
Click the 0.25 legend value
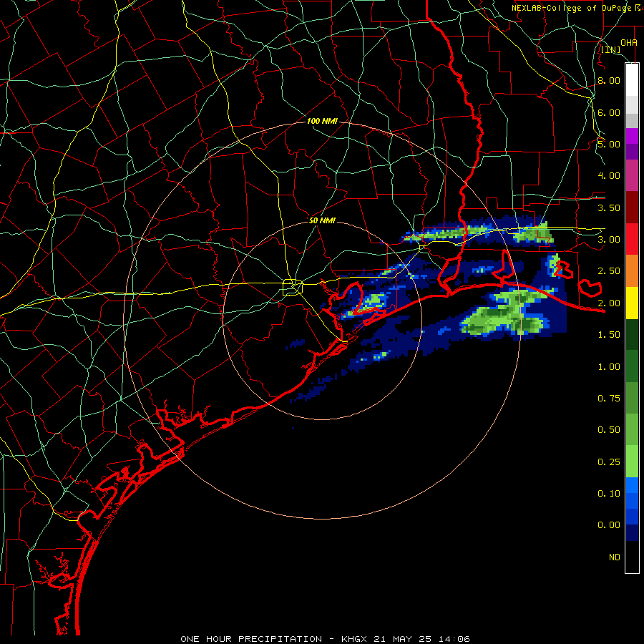[609, 462]
